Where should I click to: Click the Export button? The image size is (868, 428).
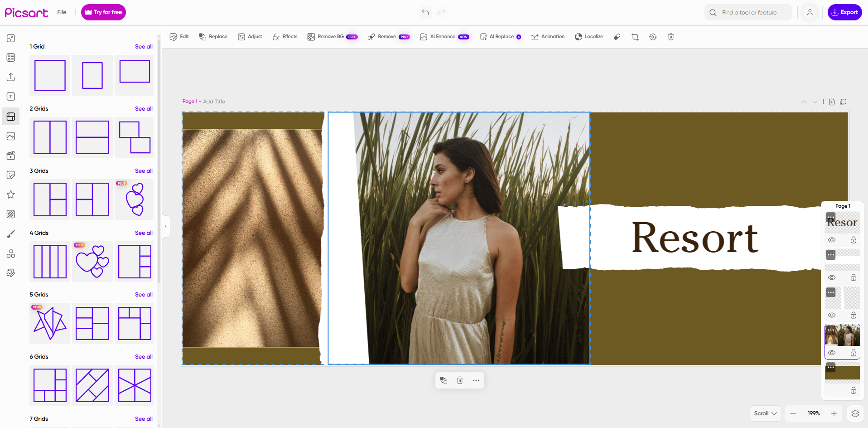844,12
